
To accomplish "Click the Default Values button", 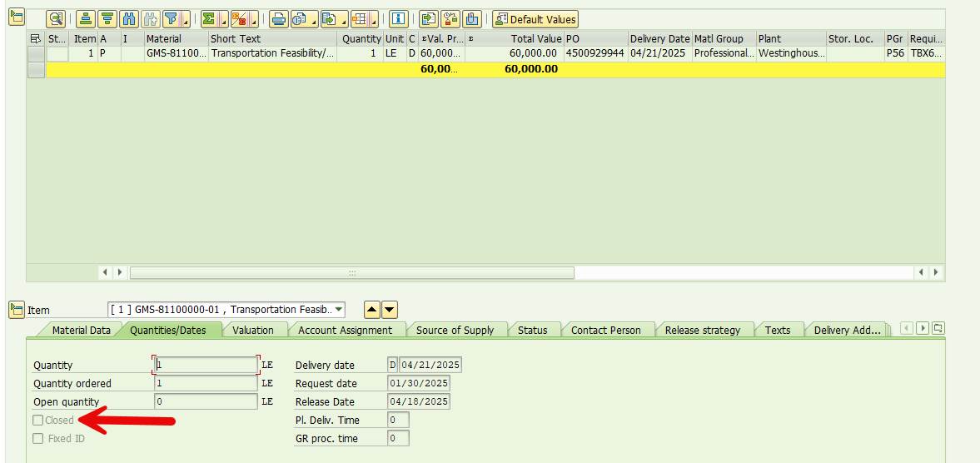I will (x=535, y=19).
